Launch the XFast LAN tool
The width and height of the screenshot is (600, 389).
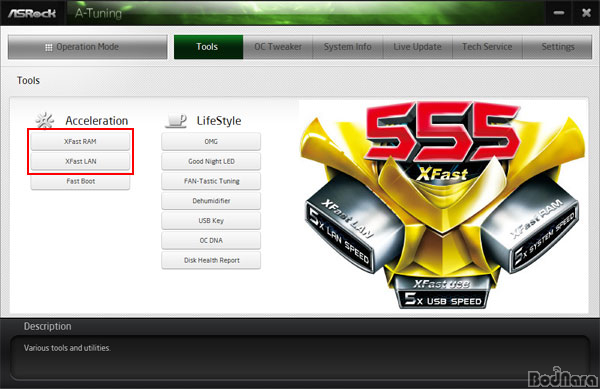(x=80, y=161)
